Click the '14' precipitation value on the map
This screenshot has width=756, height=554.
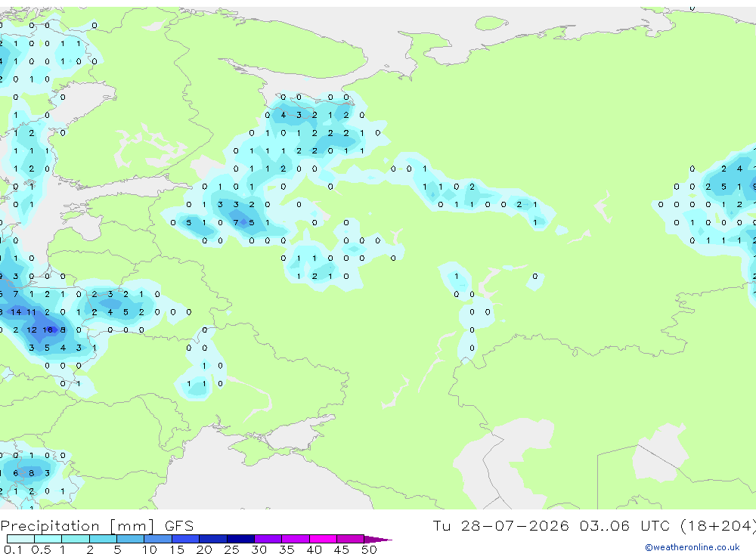16,312
